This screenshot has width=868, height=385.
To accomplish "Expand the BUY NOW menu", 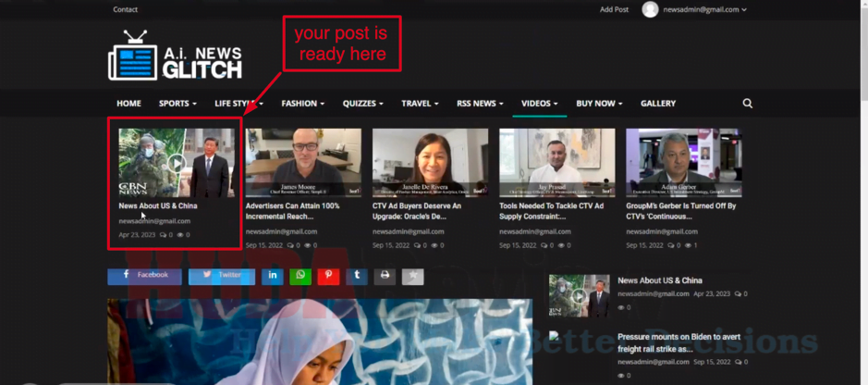I will (x=600, y=104).
